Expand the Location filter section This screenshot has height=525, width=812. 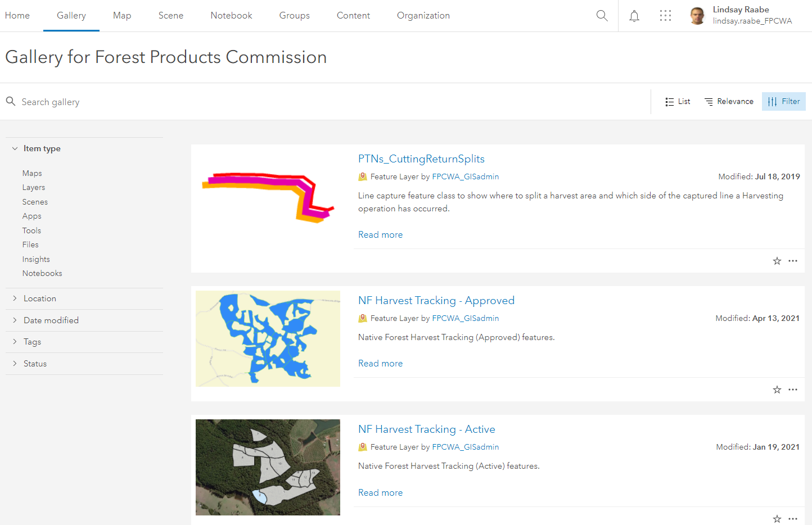point(39,298)
